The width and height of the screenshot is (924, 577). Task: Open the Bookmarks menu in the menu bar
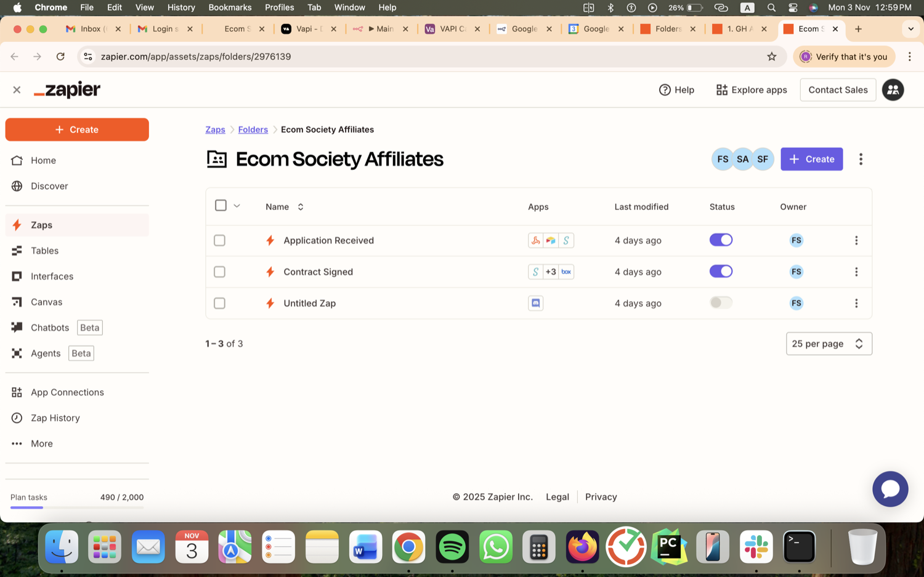[x=230, y=7]
